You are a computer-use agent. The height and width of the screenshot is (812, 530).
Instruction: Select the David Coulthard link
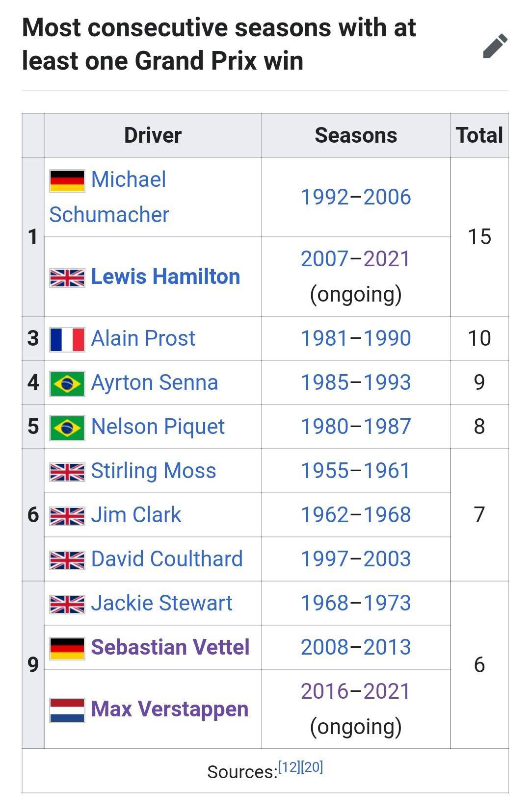click(x=167, y=559)
